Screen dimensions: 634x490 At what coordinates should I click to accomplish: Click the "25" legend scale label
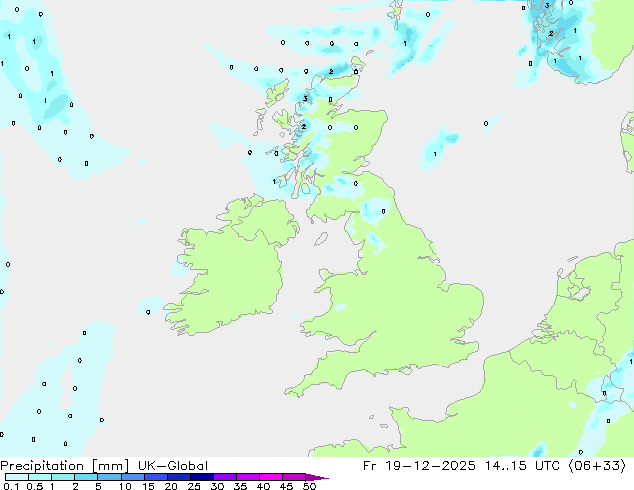coord(194,486)
